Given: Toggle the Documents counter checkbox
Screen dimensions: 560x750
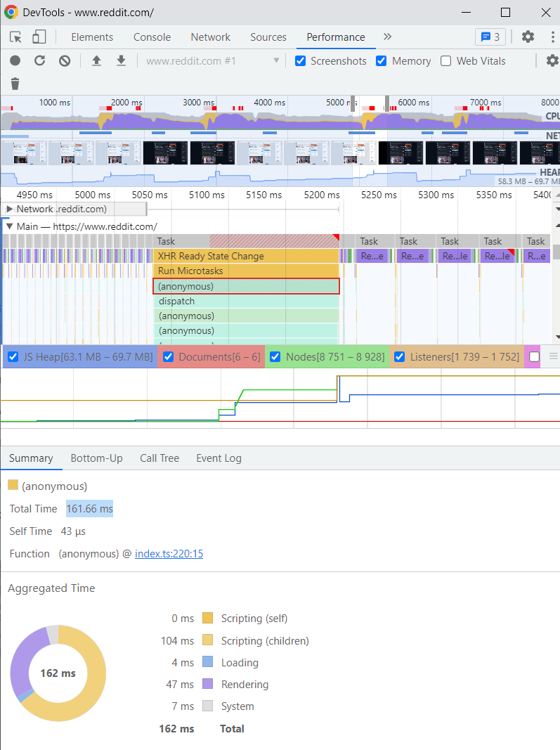Looking at the screenshot, I should click(x=169, y=357).
